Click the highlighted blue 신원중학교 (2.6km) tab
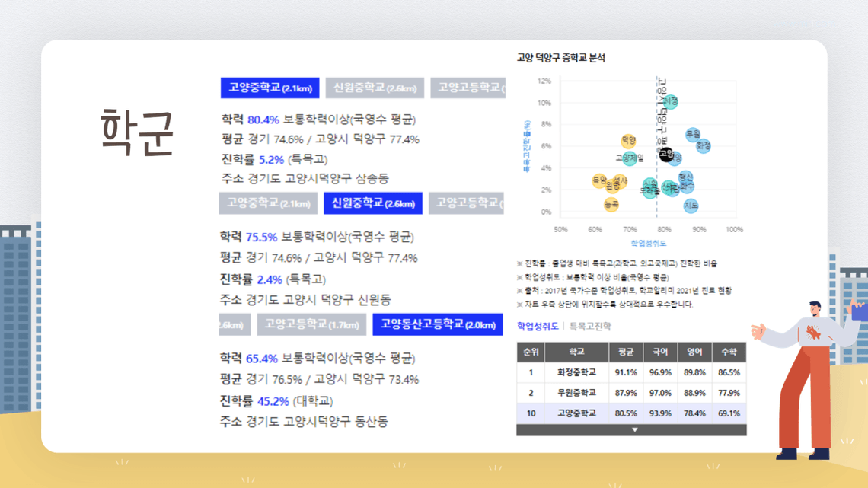The image size is (868, 488). pos(373,203)
